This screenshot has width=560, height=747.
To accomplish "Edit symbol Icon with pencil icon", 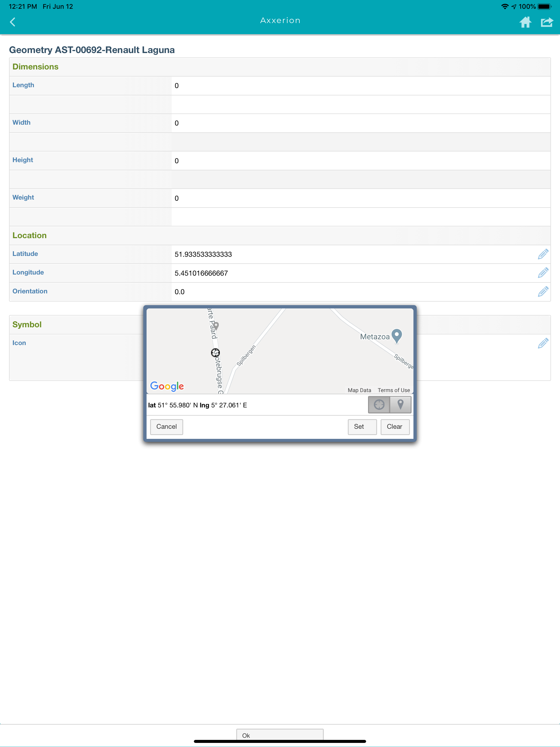I will [x=543, y=343].
